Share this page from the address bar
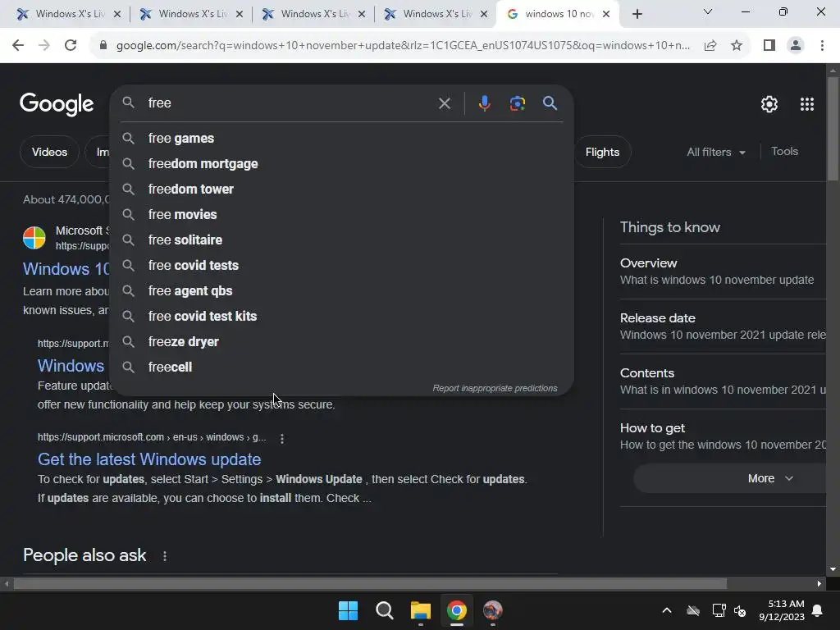 pyautogui.click(x=710, y=46)
